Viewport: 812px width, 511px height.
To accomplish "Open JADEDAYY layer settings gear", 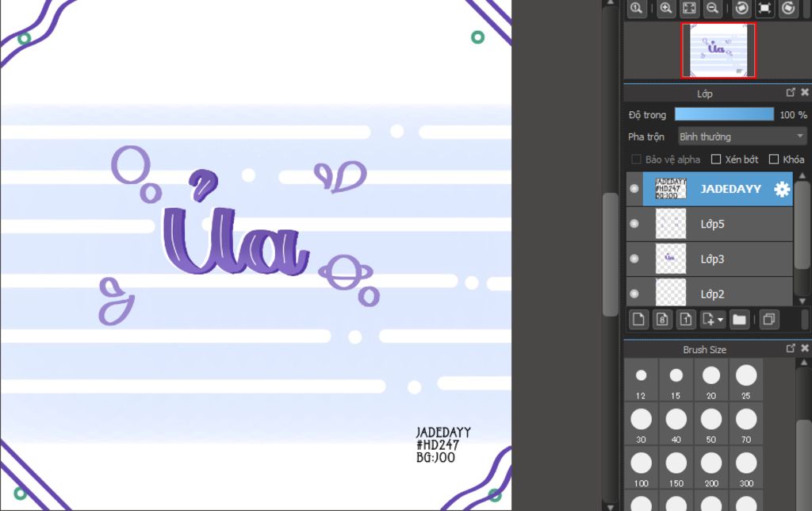I will click(781, 189).
